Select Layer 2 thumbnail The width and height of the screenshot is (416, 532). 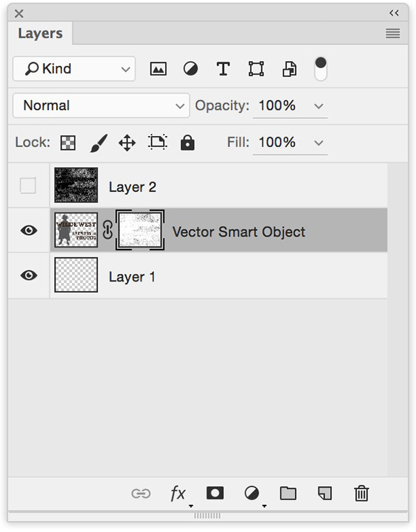click(x=76, y=185)
